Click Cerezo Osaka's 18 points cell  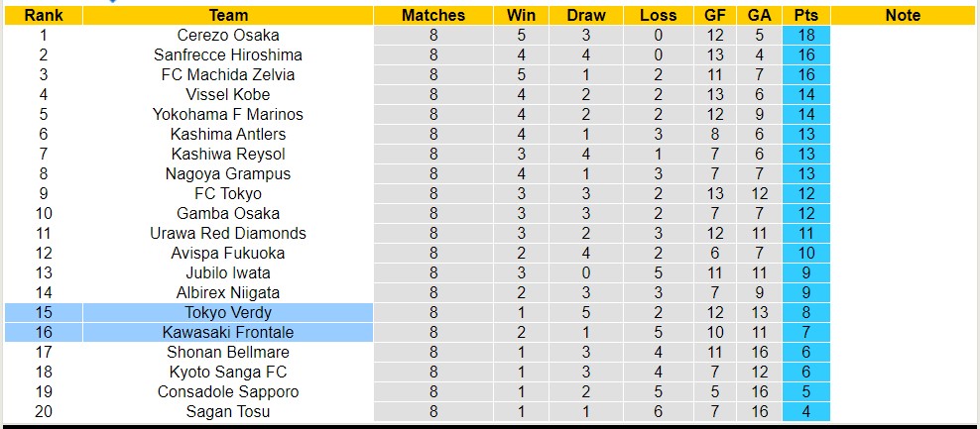coord(805,35)
